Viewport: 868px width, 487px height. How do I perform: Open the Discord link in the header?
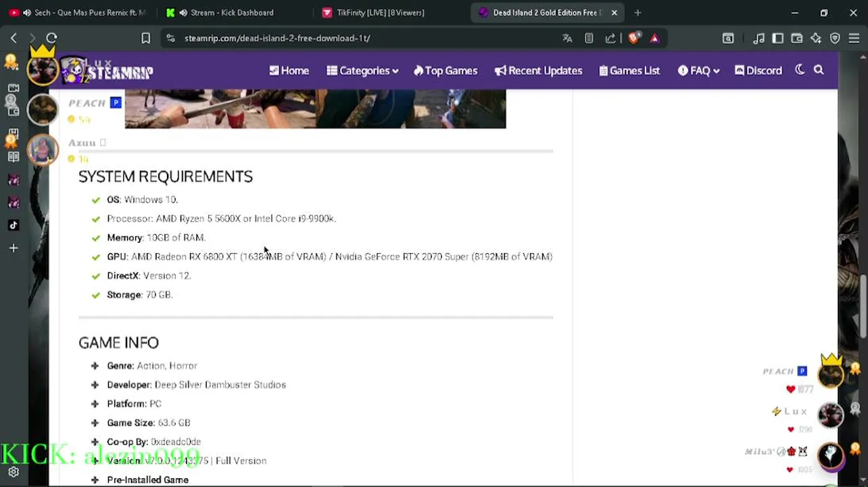pos(758,70)
